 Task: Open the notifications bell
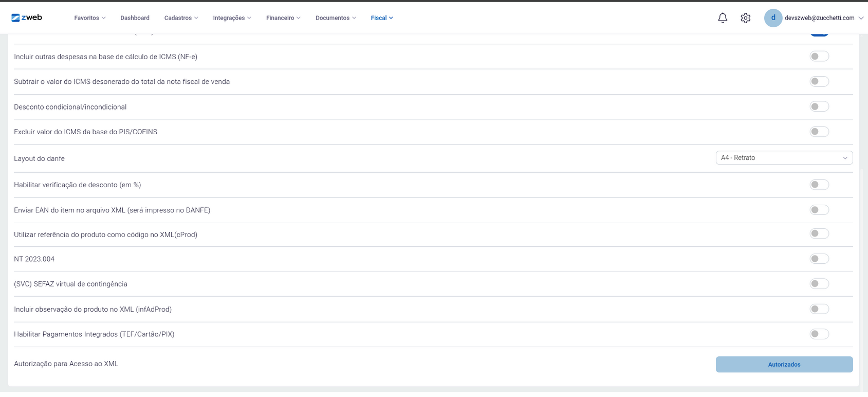point(723,18)
